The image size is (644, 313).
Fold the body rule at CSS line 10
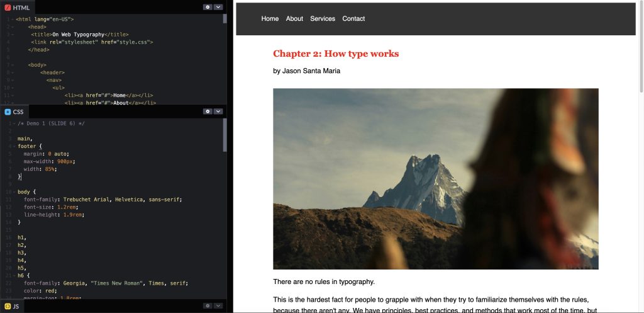[13, 192]
